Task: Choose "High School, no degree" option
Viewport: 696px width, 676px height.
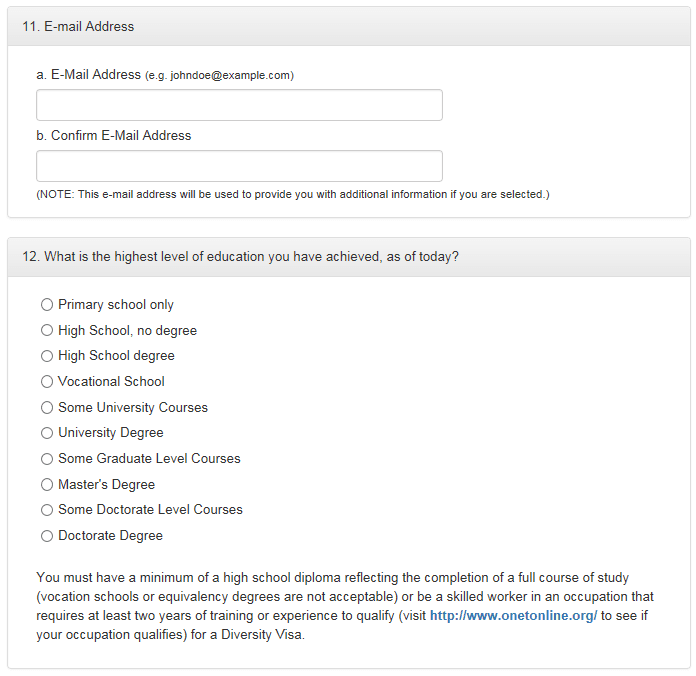Action: click(47, 330)
